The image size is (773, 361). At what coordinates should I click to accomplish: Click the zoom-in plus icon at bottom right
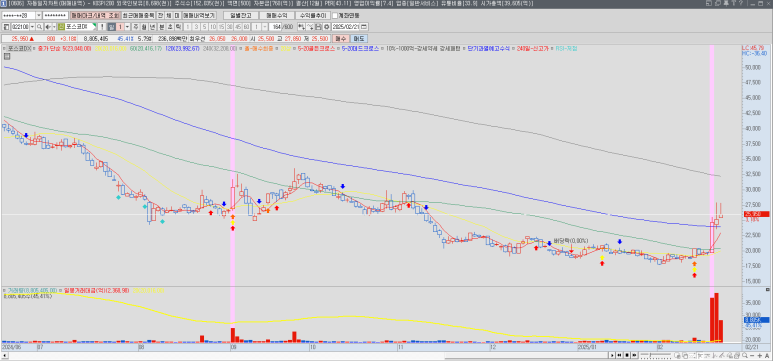[760, 356]
